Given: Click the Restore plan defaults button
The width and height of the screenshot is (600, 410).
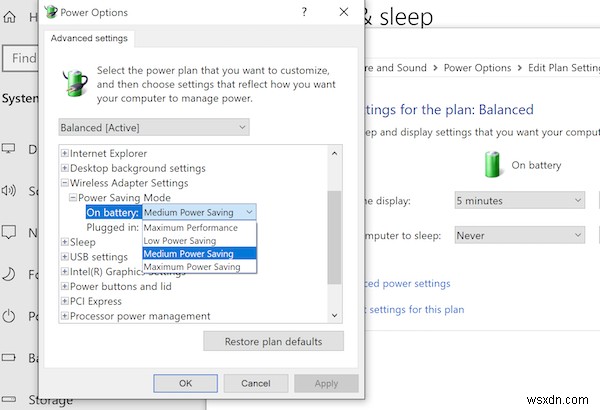Looking at the screenshot, I should [x=273, y=341].
